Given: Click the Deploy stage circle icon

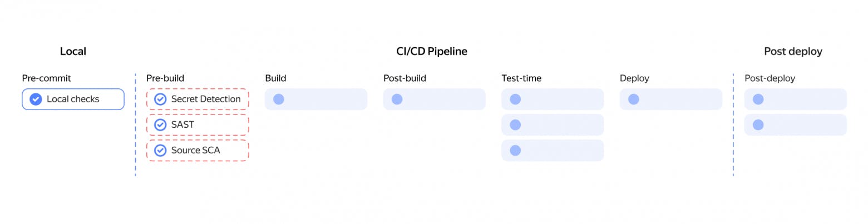Looking at the screenshot, I should coord(633,99).
